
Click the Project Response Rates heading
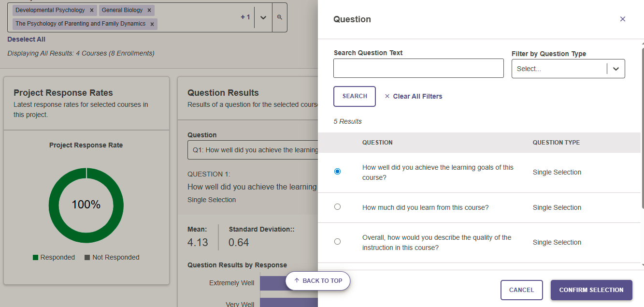coord(63,93)
